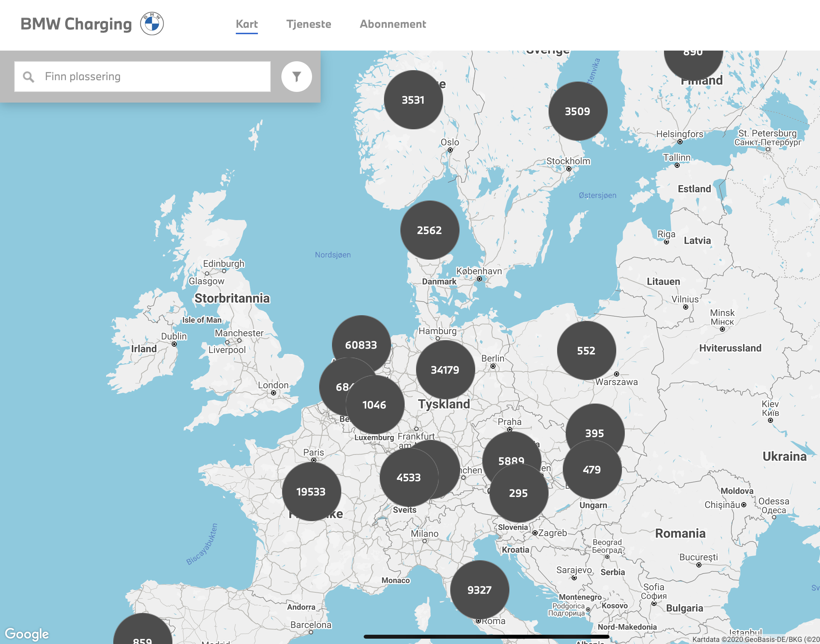The image size is (820, 644).
Task: Focus the Finn plassering search field
Action: [x=142, y=77]
